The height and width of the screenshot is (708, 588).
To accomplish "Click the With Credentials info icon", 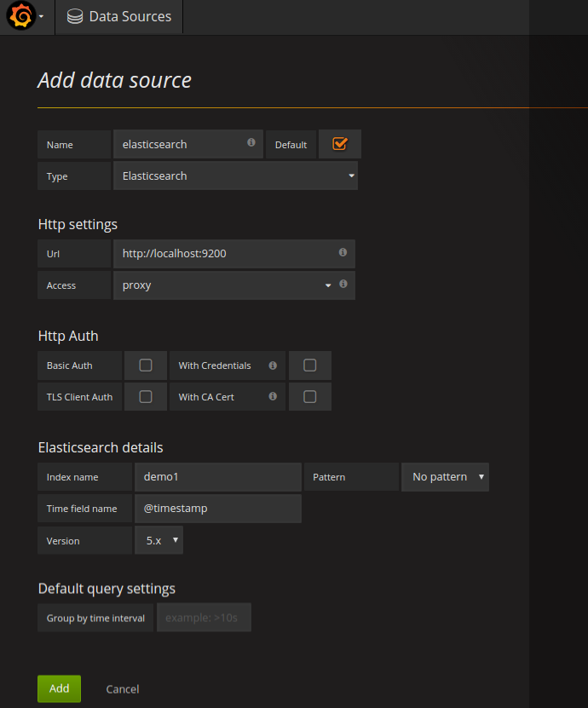I will click(273, 366).
